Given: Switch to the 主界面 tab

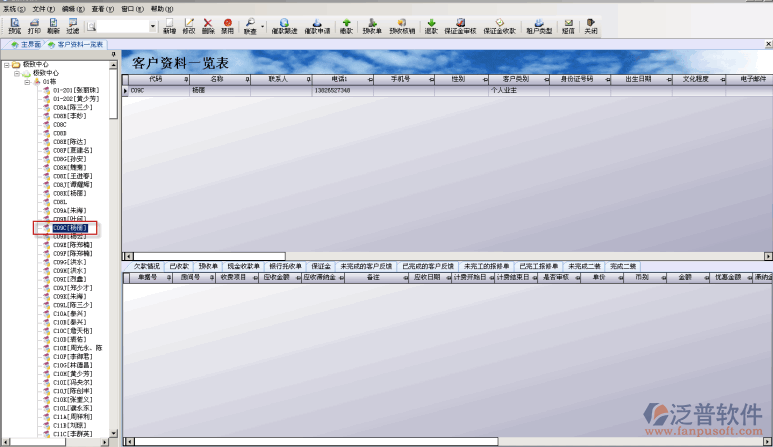Looking at the screenshot, I should point(26,44).
